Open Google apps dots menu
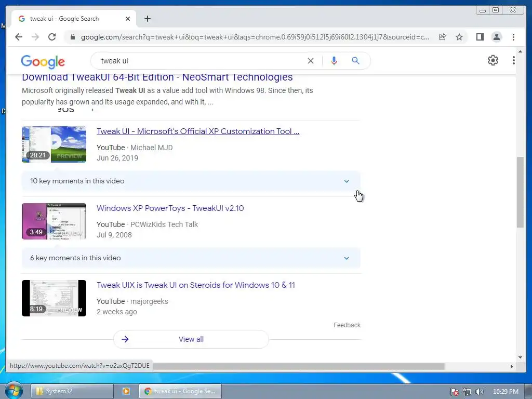This screenshot has width=532, height=399. (x=514, y=60)
